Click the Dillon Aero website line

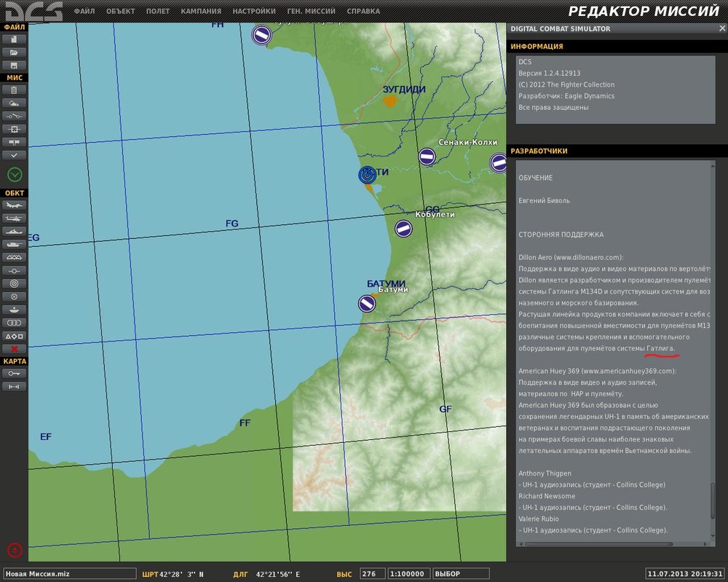pos(571,257)
